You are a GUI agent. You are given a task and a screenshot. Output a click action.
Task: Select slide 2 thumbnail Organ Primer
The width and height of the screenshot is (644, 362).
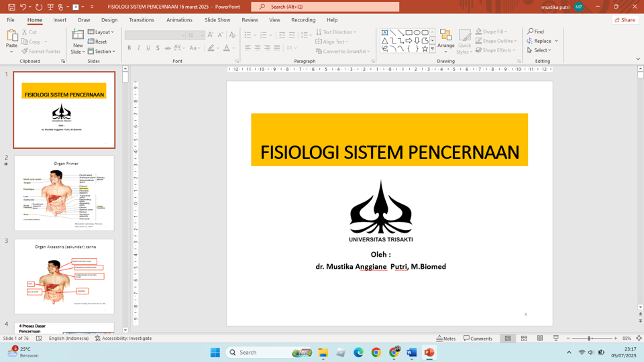64,193
